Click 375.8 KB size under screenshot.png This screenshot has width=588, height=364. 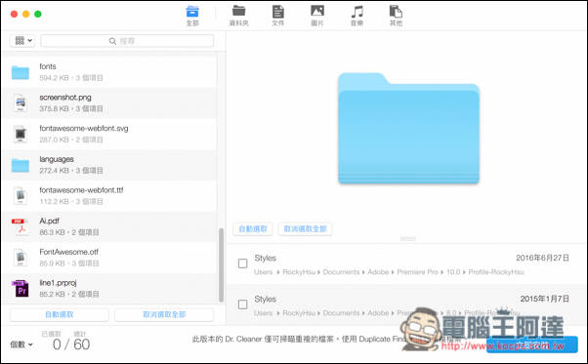tap(54, 108)
